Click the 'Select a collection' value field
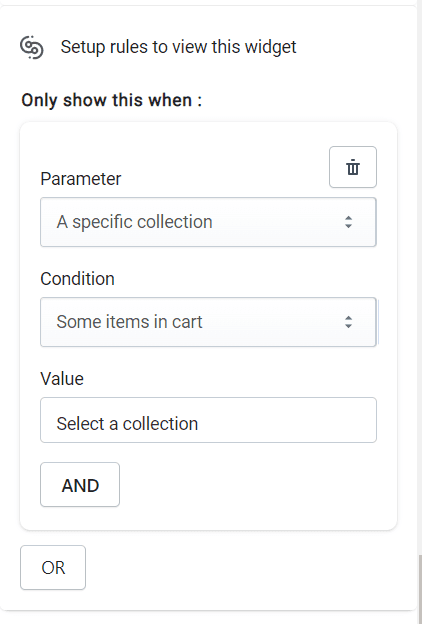 pyautogui.click(x=208, y=420)
